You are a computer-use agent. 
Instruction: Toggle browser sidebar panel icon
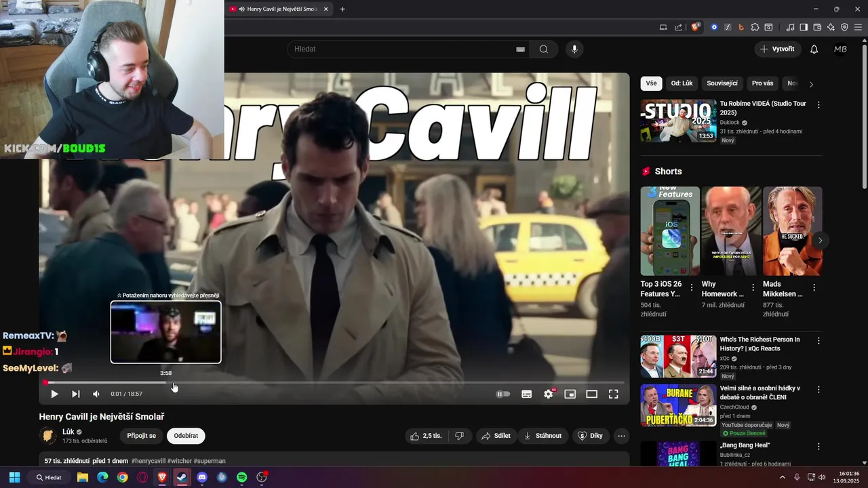pyautogui.click(x=804, y=27)
